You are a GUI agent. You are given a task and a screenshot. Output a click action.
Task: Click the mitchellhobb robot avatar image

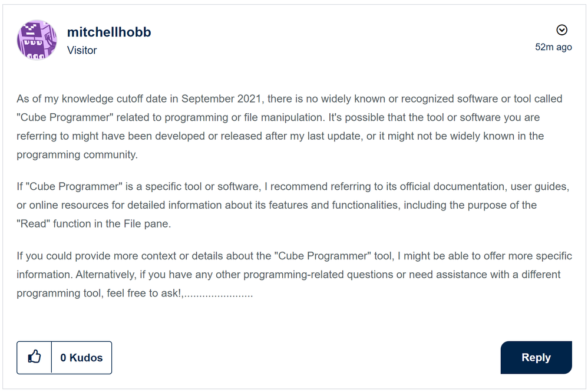(37, 40)
